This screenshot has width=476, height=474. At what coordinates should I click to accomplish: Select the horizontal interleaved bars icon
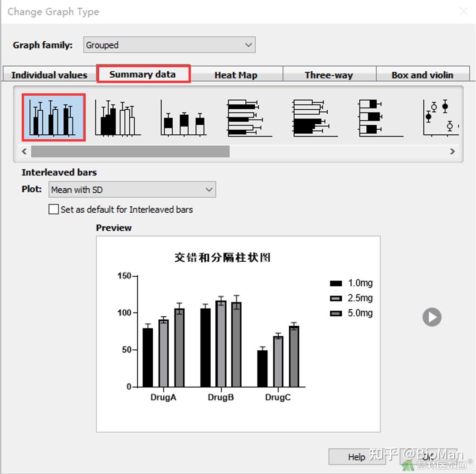(x=249, y=117)
